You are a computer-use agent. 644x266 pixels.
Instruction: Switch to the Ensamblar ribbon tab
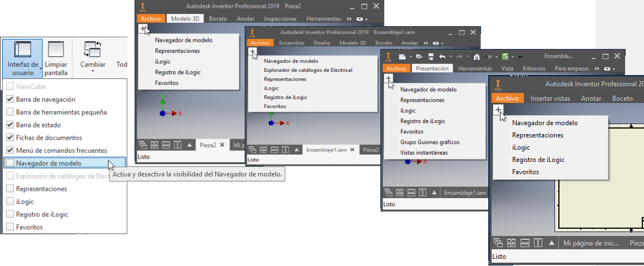click(x=292, y=43)
